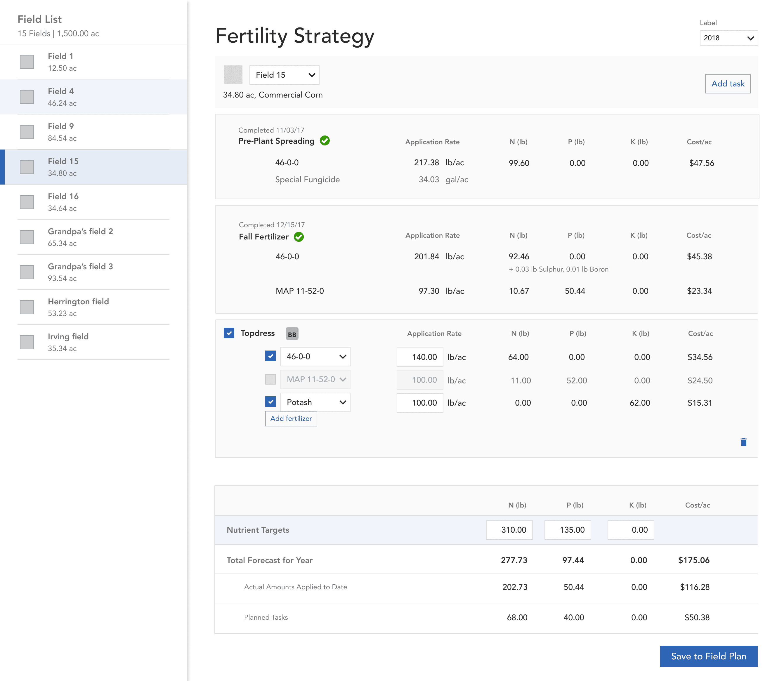Click the green checkmark beside Pre-Plant Spreading
This screenshot has width=784, height=681.
325,140
